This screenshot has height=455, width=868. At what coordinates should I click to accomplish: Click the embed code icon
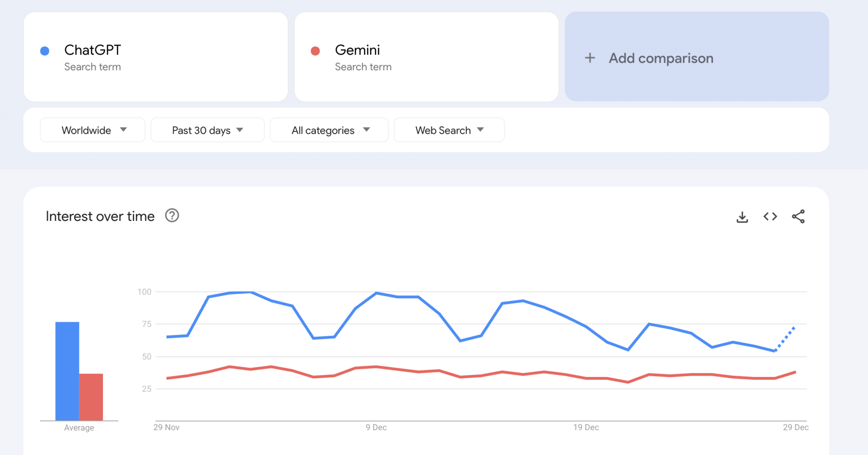(x=770, y=217)
